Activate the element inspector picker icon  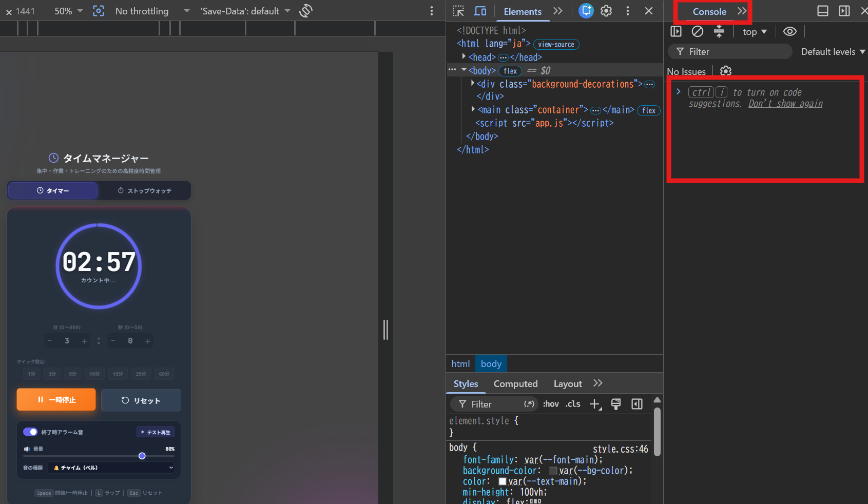(458, 11)
